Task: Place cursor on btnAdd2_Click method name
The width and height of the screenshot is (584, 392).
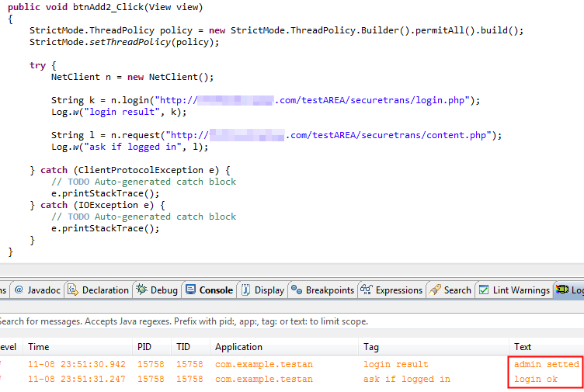Action: coord(108,7)
